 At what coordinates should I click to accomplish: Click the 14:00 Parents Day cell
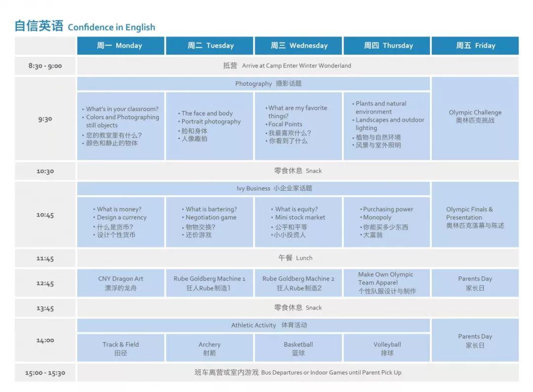[x=475, y=340]
